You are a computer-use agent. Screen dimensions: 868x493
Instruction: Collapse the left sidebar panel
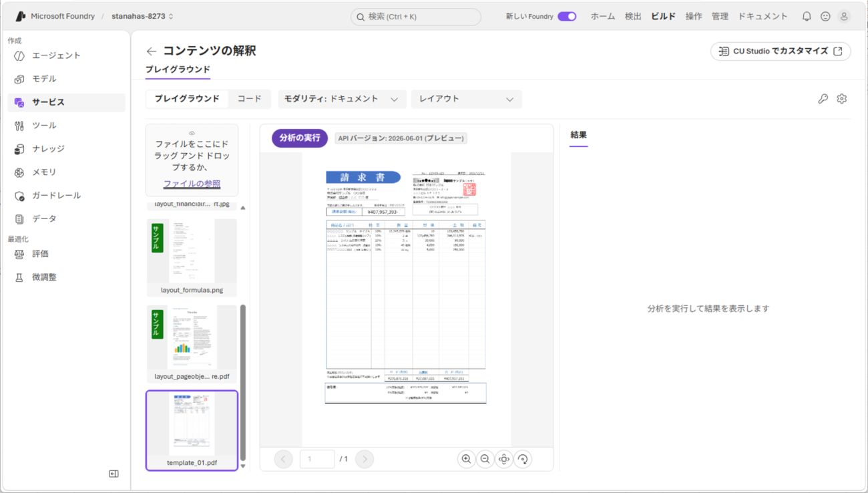[114, 474]
